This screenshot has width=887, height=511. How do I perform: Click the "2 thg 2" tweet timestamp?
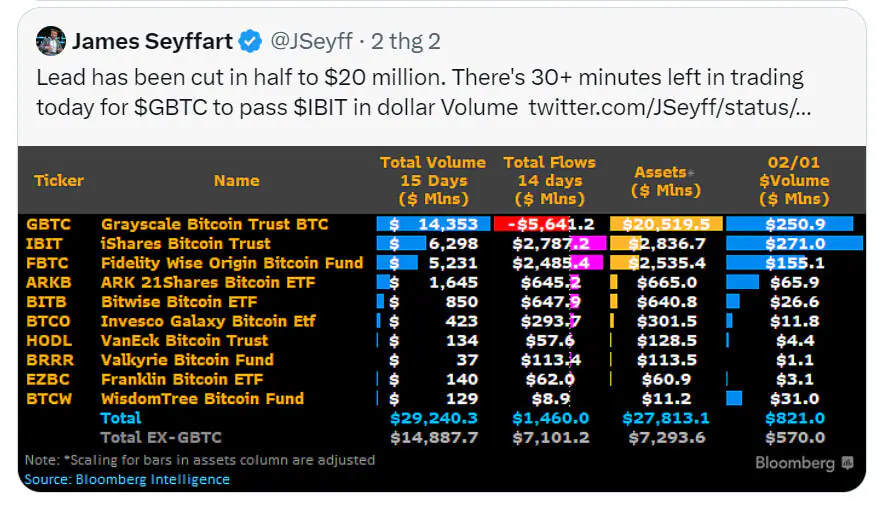click(405, 42)
